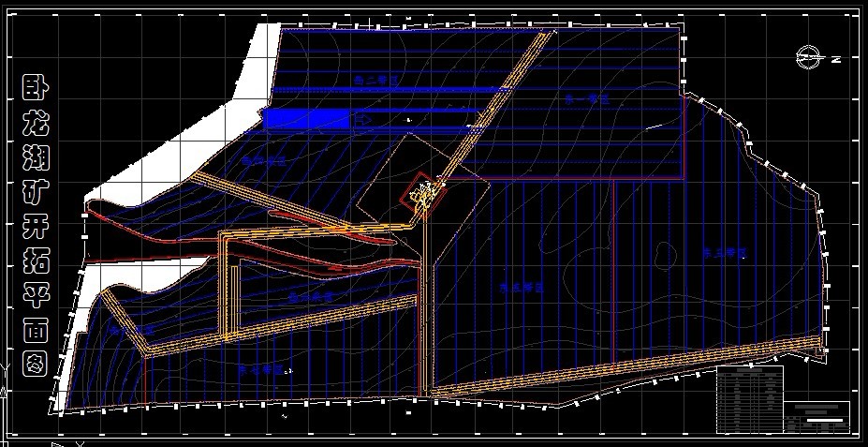The image size is (868, 447).
Task: Click the 西六采区 area label
Action: (311, 297)
